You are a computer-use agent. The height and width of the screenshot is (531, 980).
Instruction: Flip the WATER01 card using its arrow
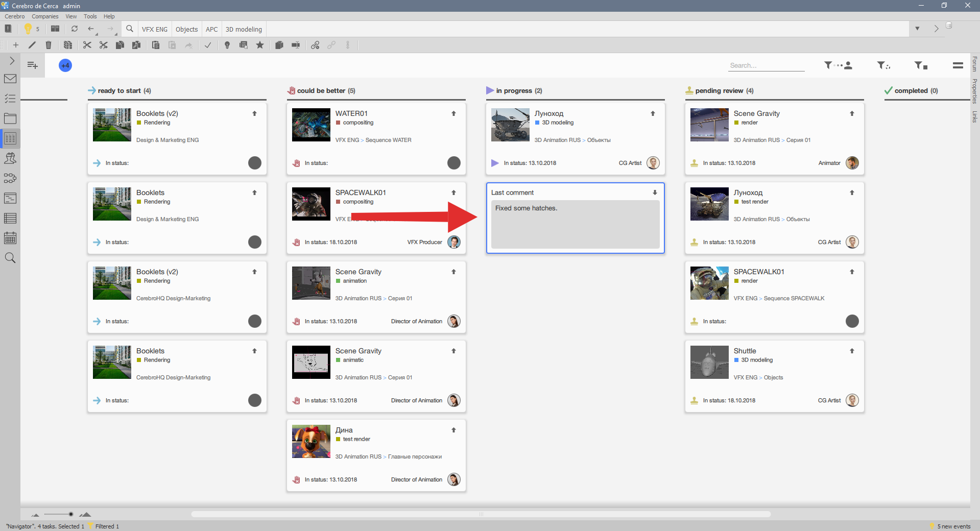[453, 113]
